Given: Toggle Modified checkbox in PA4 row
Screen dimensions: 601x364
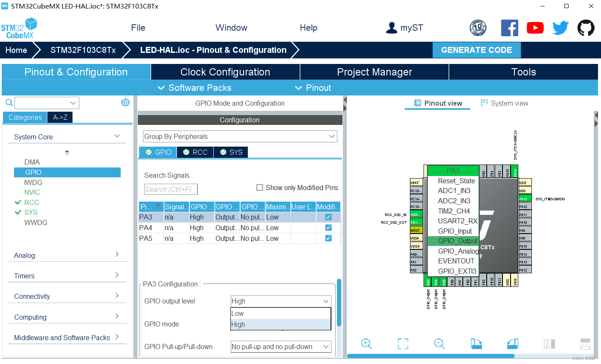Looking at the screenshot, I should (328, 228).
